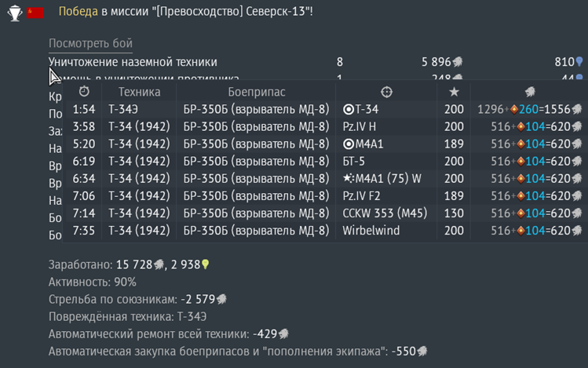Click the crosshair target column header icon
The width and height of the screenshot is (588, 368).
(x=386, y=92)
